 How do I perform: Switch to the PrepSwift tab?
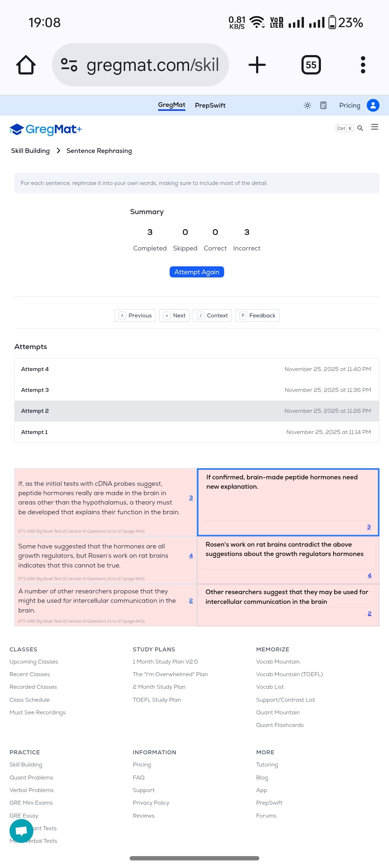210,105
